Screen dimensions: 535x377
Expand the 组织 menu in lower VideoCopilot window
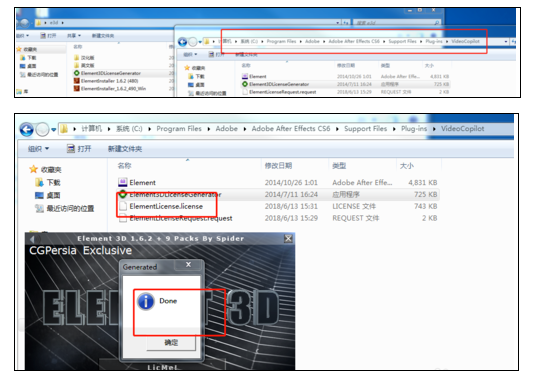(38, 149)
